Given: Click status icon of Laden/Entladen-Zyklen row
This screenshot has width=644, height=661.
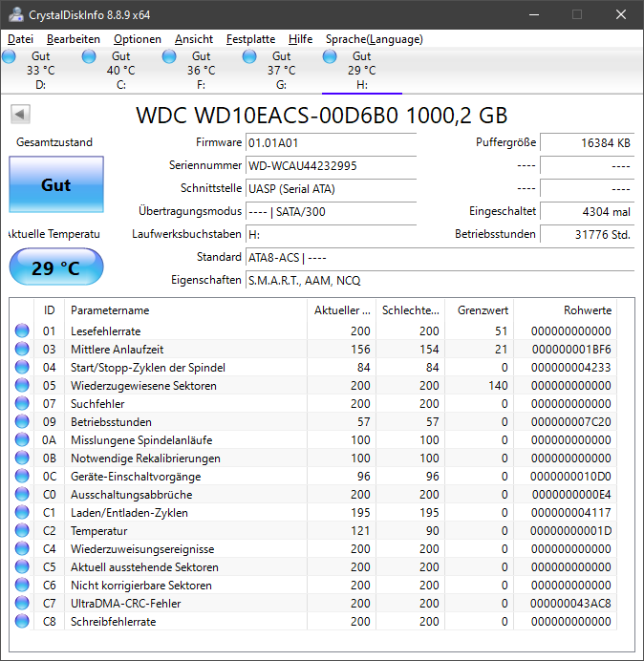Looking at the screenshot, I should coord(22,513).
